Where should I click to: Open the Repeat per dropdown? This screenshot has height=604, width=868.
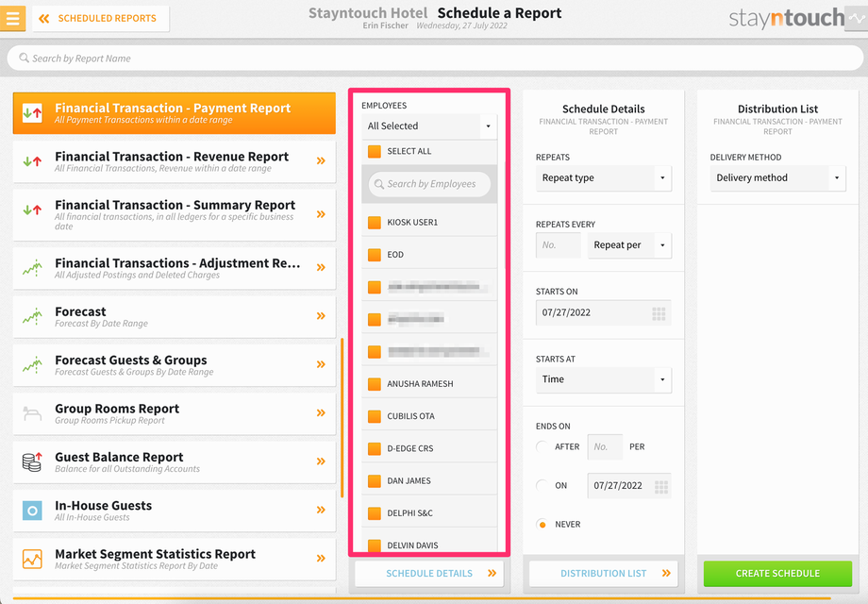629,245
